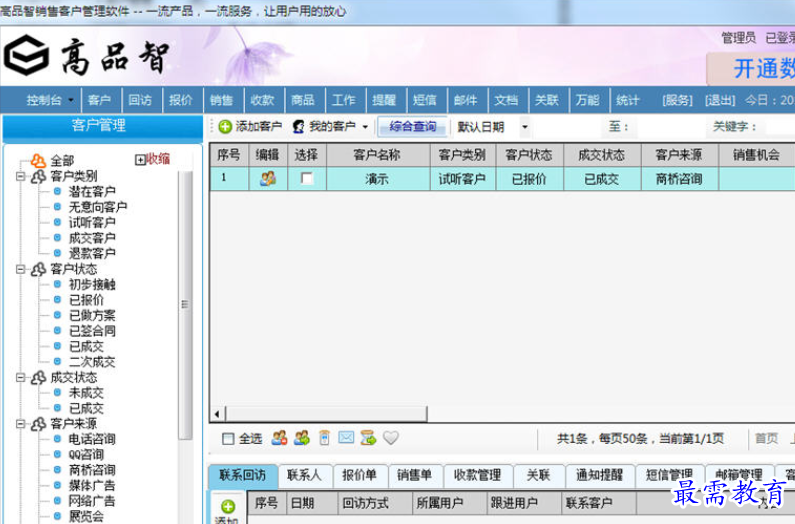This screenshot has width=795, height=524.
Task: Open the 客户 menu
Action: tap(99, 100)
